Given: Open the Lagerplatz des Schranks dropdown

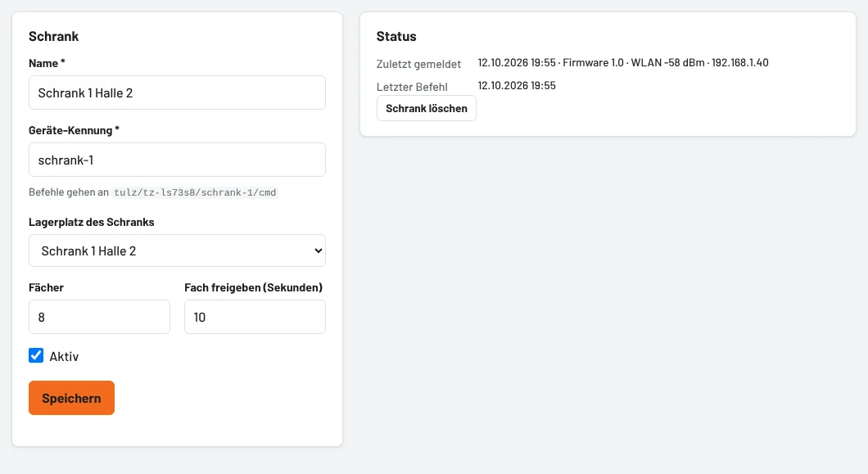Looking at the screenshot, I should [177, 251].
